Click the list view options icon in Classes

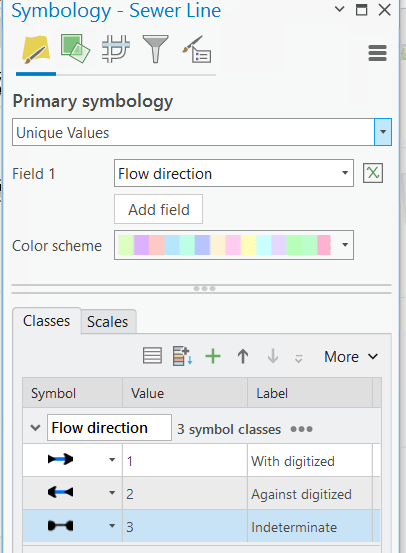pos(152,356)
